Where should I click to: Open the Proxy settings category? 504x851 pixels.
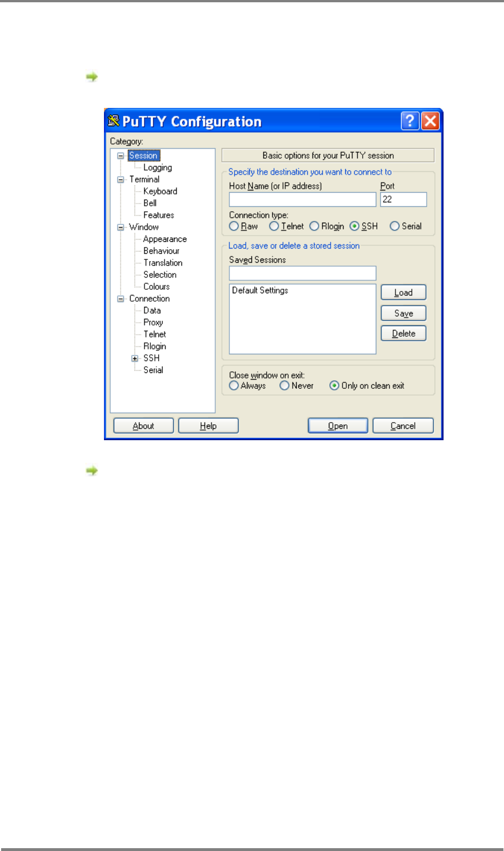click(153, 322)
